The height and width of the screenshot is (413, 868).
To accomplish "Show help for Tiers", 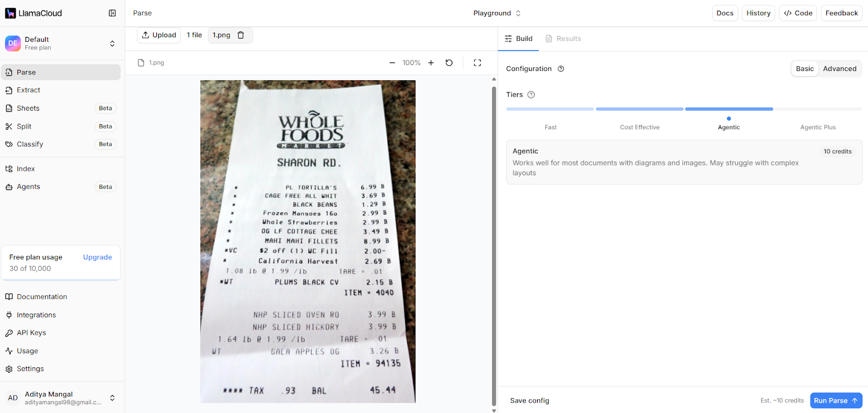I will click(531, 94).
